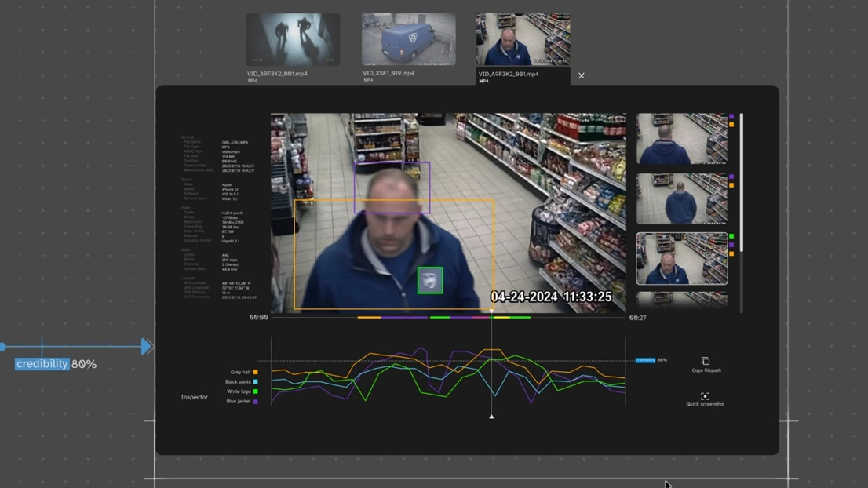Click the Copy filepath icon
This screenshot has height=488, width=868.
(x=705, y=362)
